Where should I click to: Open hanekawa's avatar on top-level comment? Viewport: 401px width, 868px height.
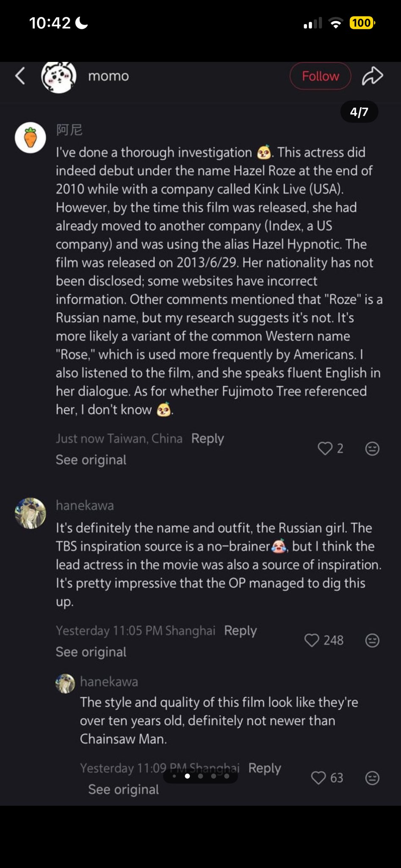(x=30, y=513)
